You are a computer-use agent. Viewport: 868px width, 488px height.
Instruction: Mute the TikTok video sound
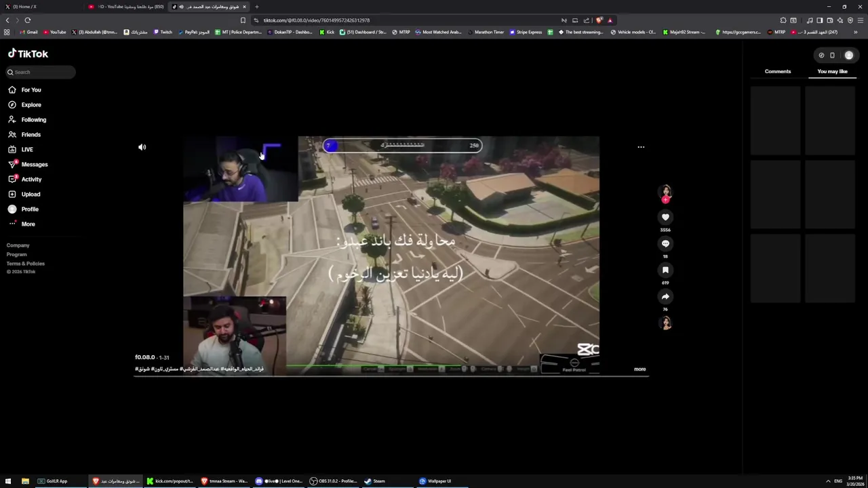pyautogui.click(x=142, y=147)
